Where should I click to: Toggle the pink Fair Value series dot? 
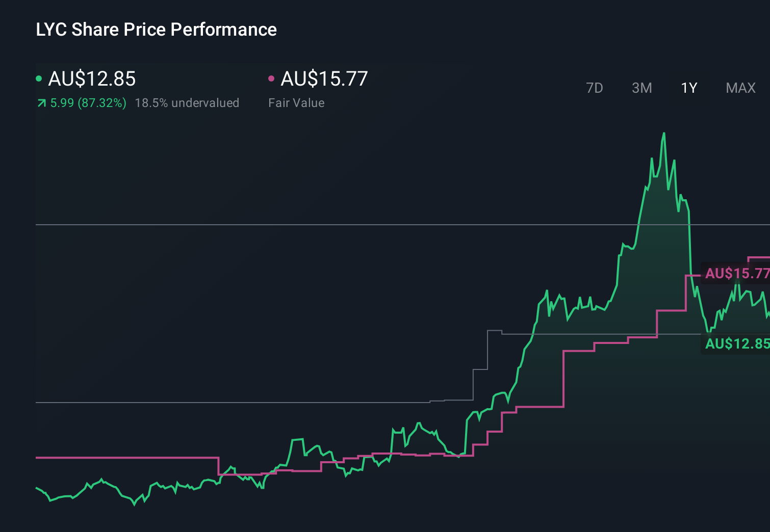tap(272, 78)
